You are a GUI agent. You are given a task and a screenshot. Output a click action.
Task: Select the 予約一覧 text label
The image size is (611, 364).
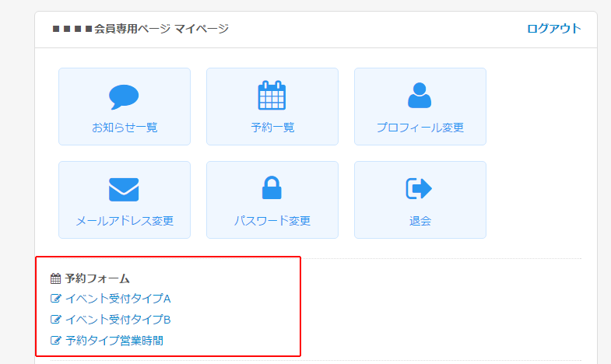(272, 128)
